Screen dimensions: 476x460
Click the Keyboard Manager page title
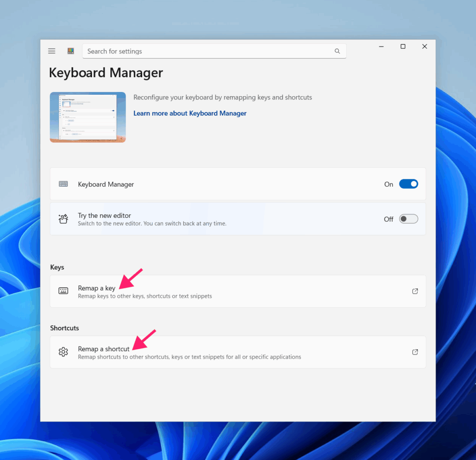tap(106, 73)
